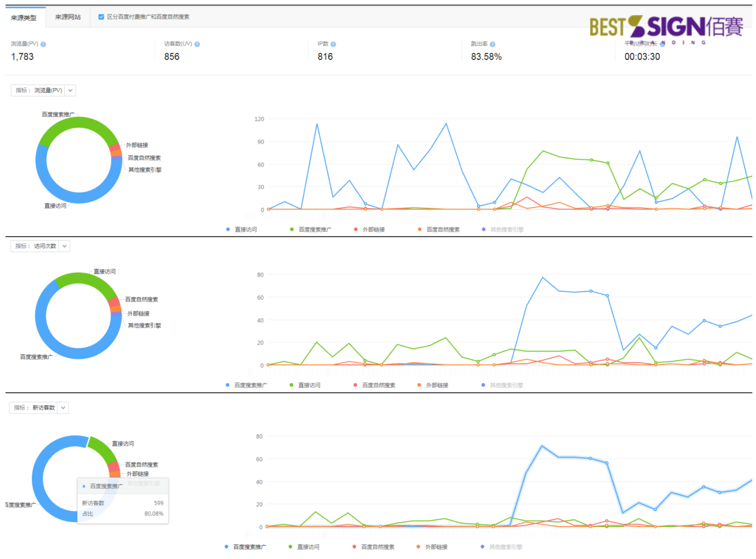The height and width of the screenshot is (559, 756).
Task: Toggle 百度搜索推广 legend in PV chart
Action: click(311, 230)
